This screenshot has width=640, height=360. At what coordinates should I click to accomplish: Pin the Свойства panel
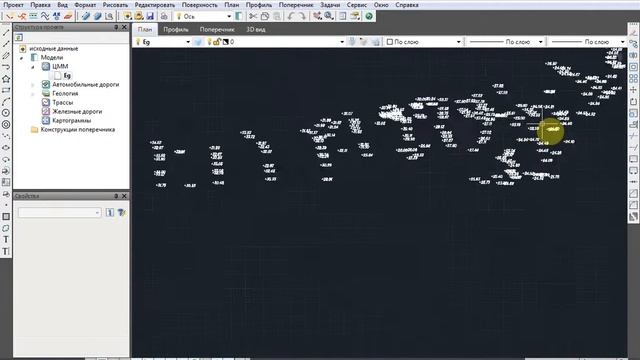(116, 196)
